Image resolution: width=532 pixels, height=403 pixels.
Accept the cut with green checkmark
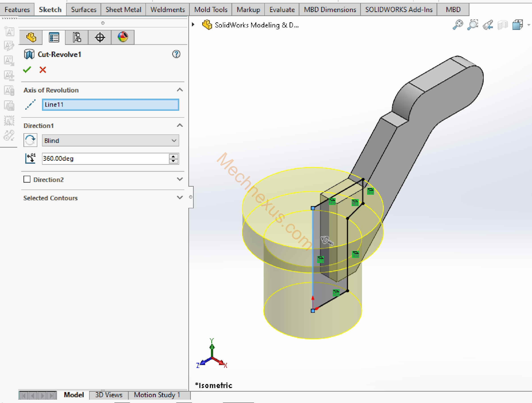pyautogui.click(x=27, y=70)
